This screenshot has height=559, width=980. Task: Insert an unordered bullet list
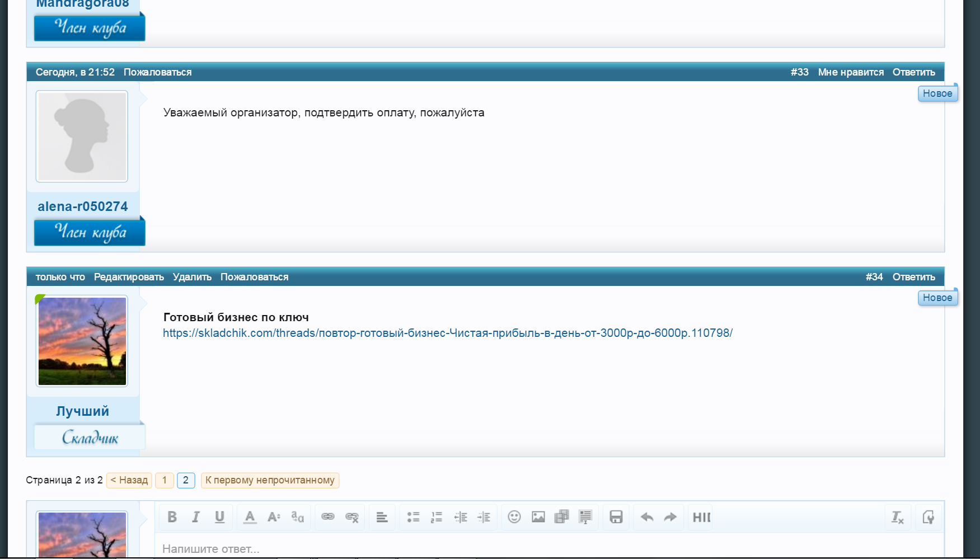tap(413, 517)
